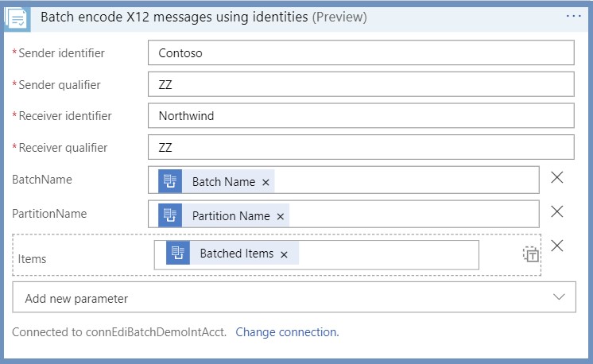The height and width of the screenshot is (364, 593).
Task: Delete the PartitionName parameter row
Action: pyautogui.click(x=557, y=211)
